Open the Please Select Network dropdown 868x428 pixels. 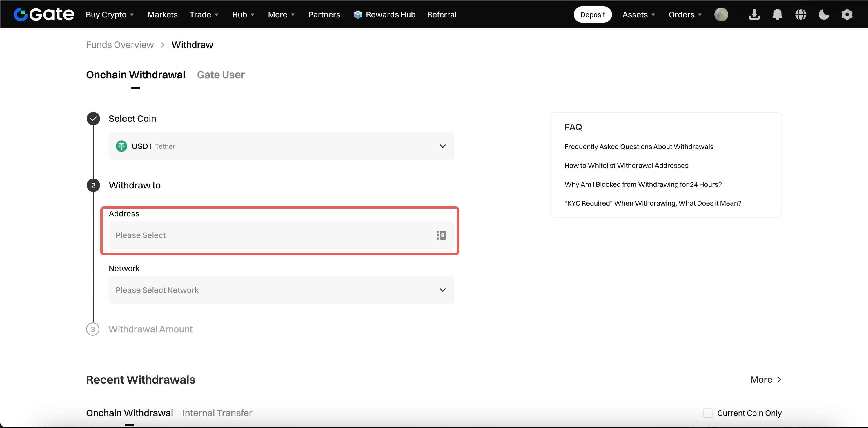tap(281, 290)
